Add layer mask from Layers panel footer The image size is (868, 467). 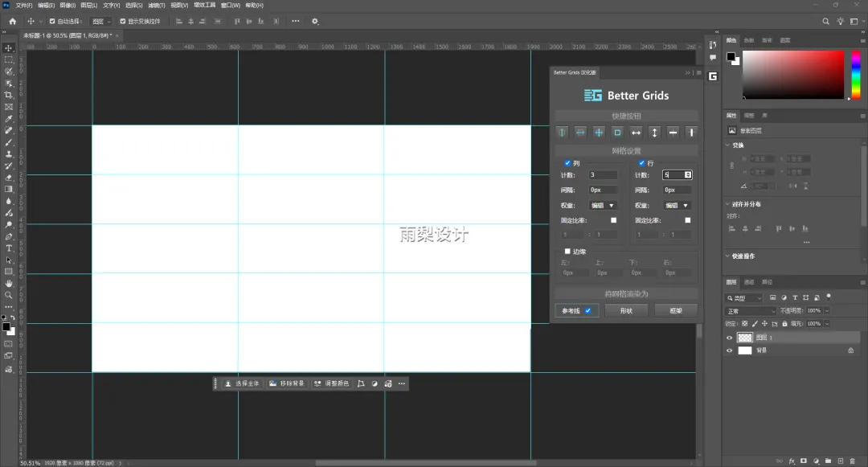pyautogui.click(x=803, y=461)
